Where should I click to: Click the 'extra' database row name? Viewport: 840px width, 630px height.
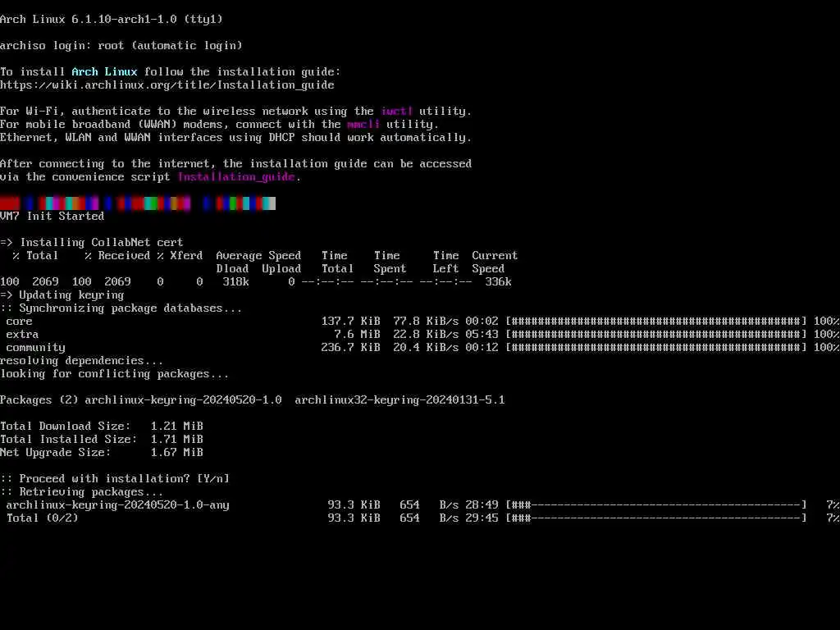pyautogui.click(x=22, y=335)
